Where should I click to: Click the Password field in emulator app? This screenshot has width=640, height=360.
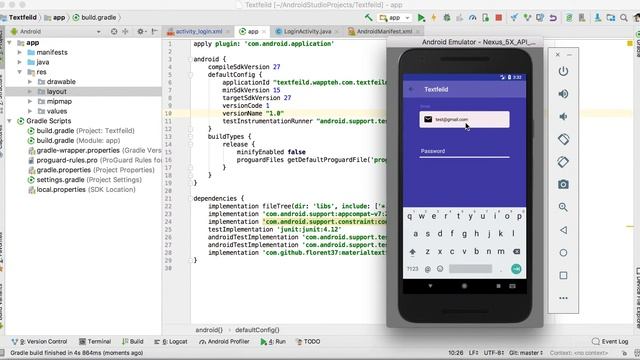(464, 151)
